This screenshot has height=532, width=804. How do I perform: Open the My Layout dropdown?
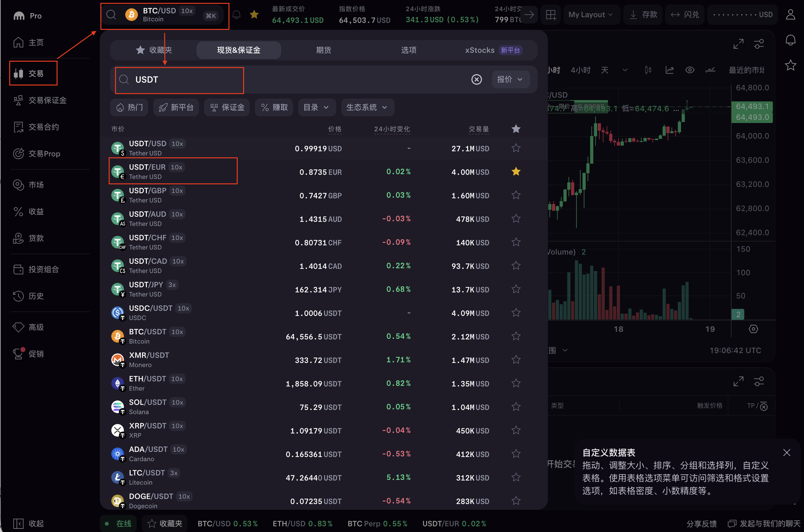click(x=591, y=15)
